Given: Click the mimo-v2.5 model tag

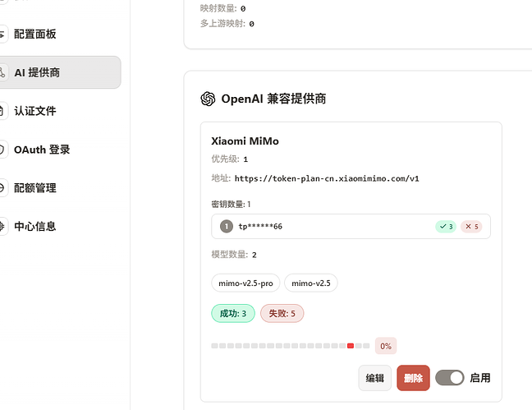Looking at the screenshot, I should [311, 283].
